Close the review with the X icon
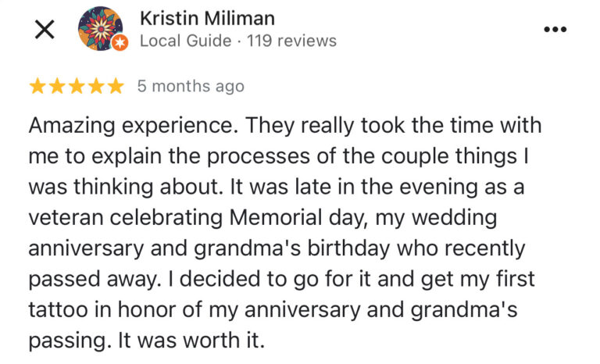 pyautogui.click(x=45, y=30)
